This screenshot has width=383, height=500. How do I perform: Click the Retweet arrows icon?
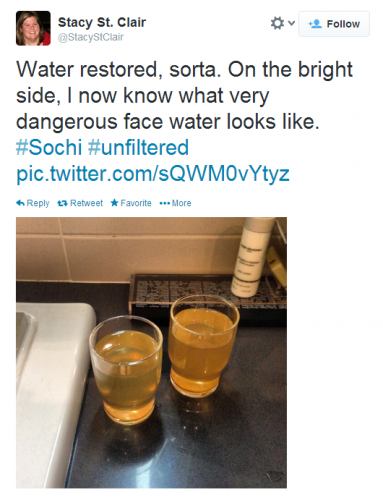(x=62, y=203)
